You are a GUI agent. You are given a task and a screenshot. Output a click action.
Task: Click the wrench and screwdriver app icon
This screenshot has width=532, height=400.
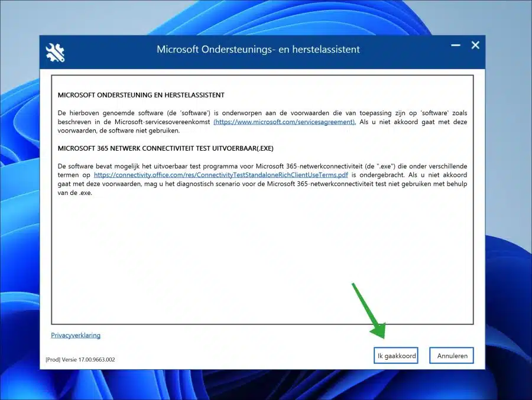pyautogui.click(x=55, y=53)
